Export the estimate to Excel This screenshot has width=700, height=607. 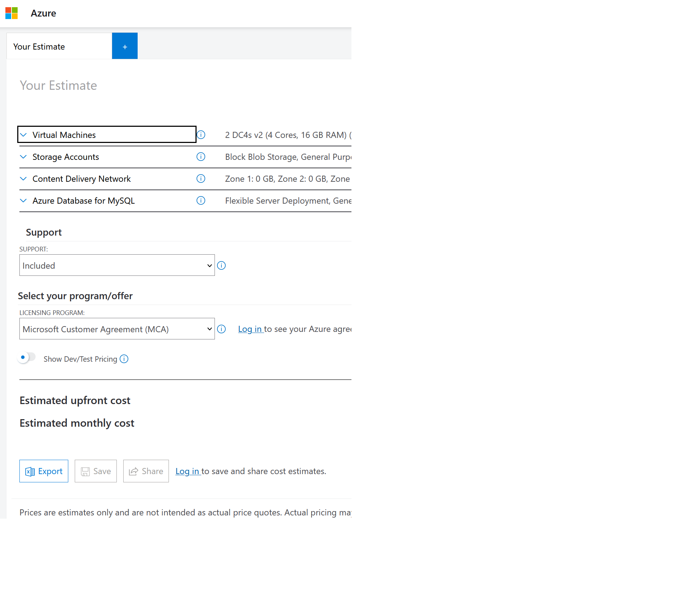(44, 471)
